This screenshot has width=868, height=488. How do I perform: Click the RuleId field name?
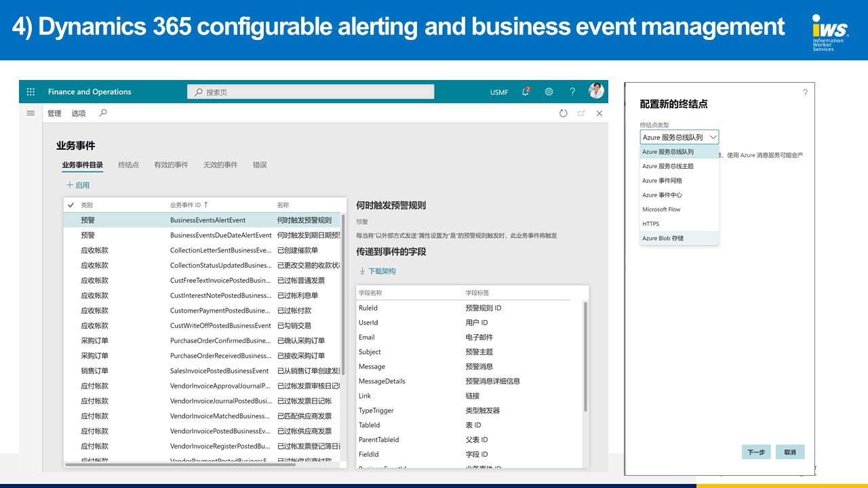point(368,308)
